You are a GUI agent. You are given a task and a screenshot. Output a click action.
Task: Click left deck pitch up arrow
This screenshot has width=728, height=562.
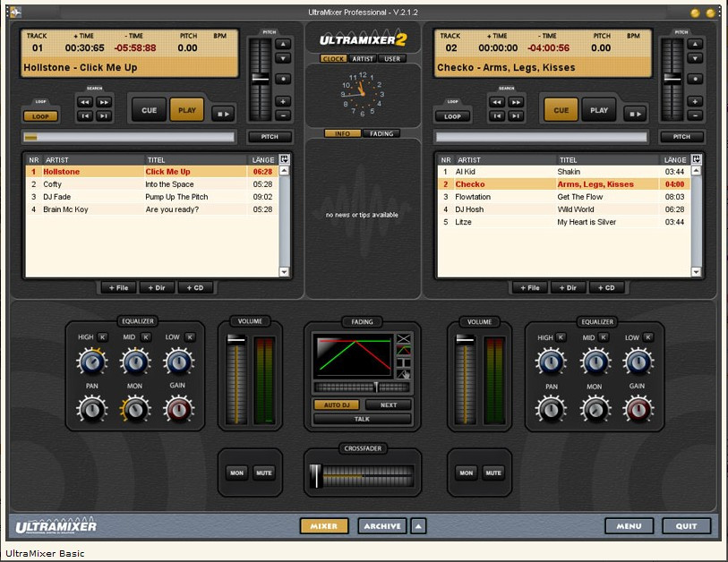[x=283, y=44]
